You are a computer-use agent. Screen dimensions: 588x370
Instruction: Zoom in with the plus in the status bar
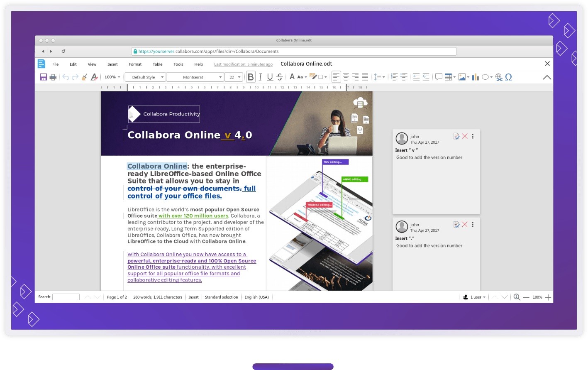point(548,297)
